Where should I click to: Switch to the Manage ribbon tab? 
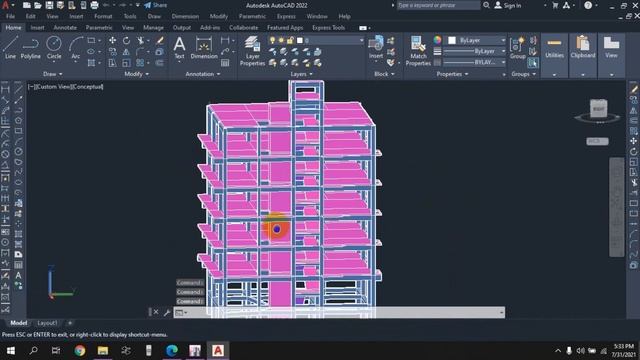coord(153,27)
